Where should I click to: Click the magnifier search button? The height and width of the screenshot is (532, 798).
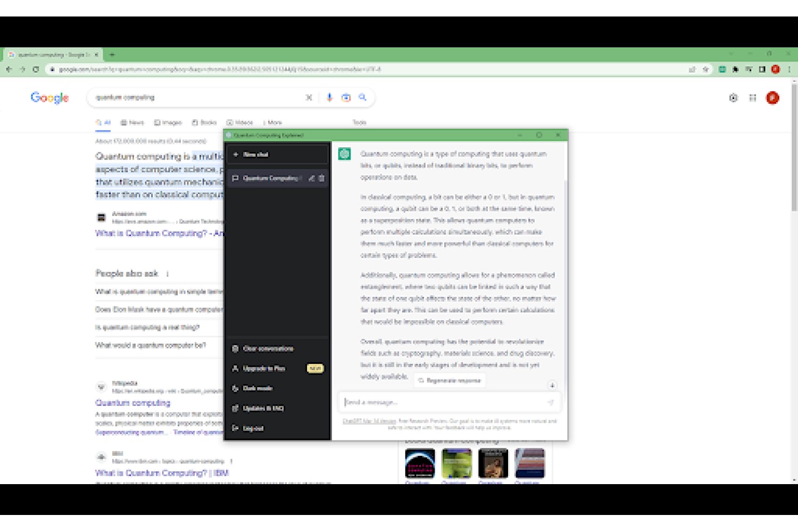point(362,97)
